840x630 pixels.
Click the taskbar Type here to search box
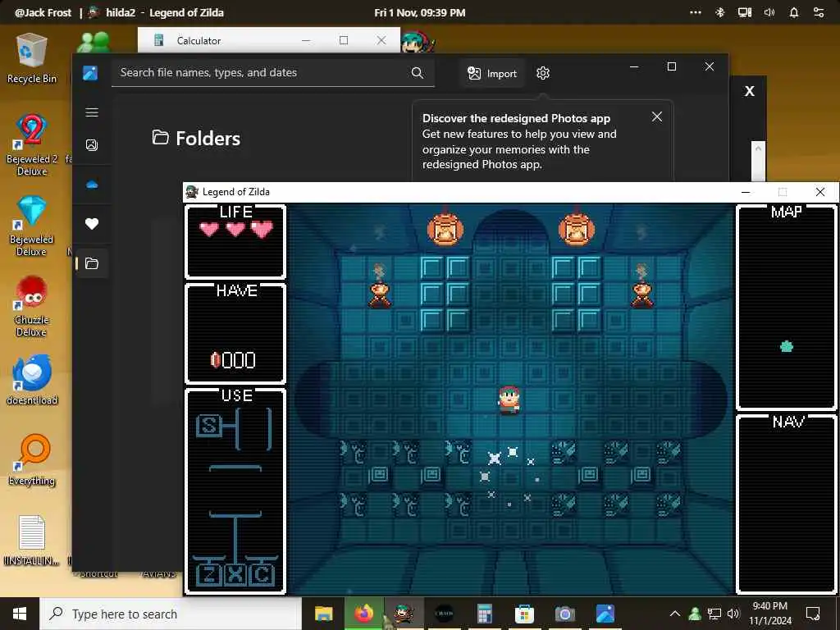click(x=171, y=614)
